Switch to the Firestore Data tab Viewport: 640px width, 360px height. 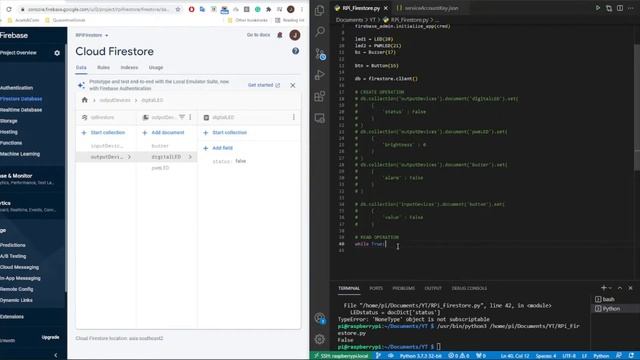coord(81,67)
